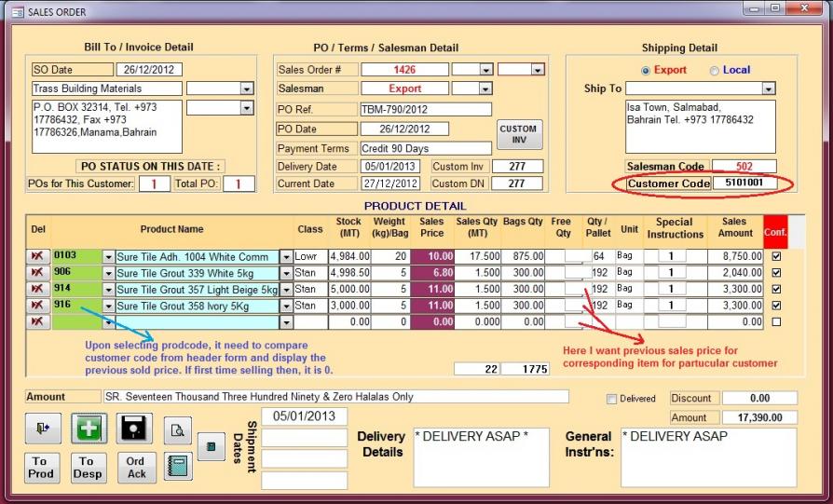Image resolution: width=833 pixels, height=504 pixels.
Task: Click Bags Qty 875.00 cell
Action: [523, 256]
